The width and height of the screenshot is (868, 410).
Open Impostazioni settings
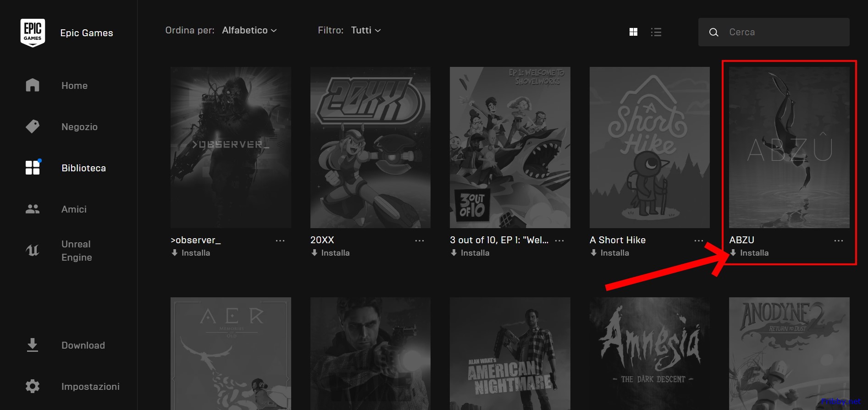90,387
